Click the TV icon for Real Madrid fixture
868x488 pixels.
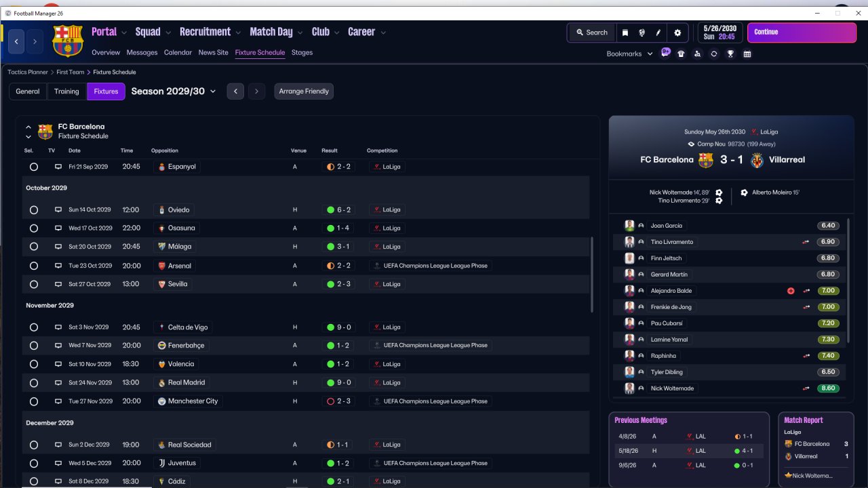click(58, 383)
